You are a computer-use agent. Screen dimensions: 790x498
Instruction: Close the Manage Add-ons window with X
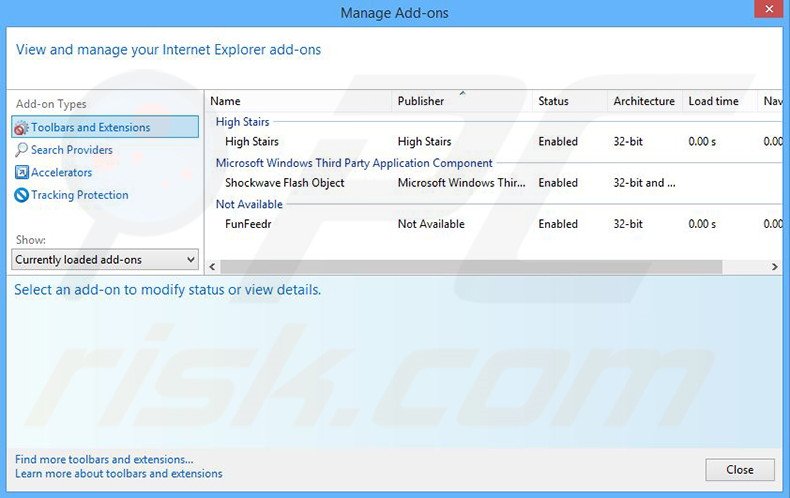pyautogui.click(x=769, y=9)
